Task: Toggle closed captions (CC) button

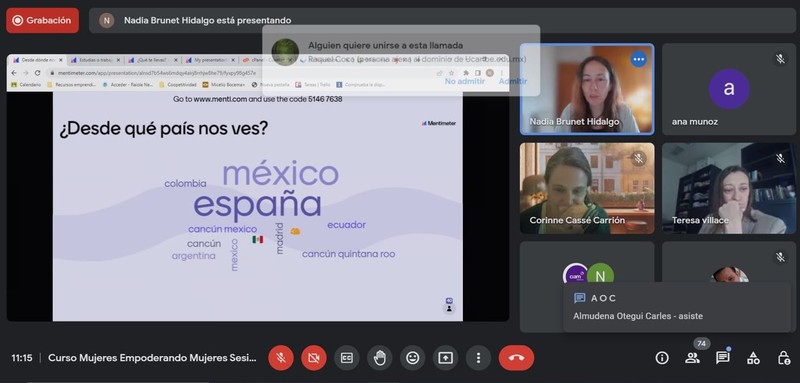Action: (346, 358)
